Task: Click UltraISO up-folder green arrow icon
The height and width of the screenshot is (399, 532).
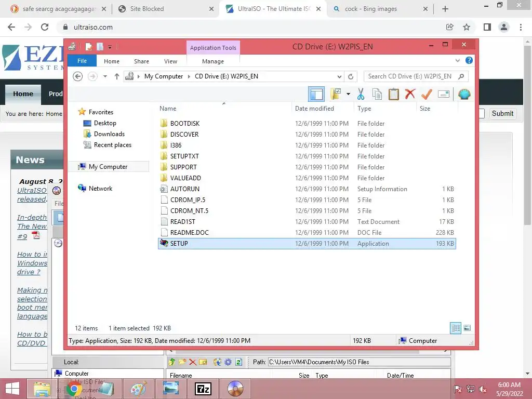Action: click(172, 362)
